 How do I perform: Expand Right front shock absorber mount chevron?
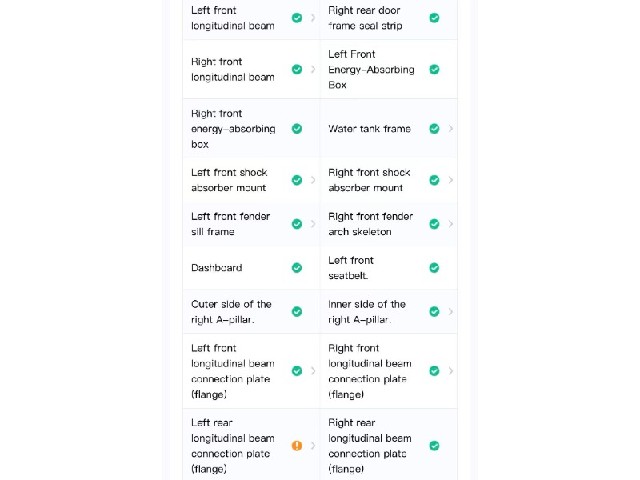(451, 180)
